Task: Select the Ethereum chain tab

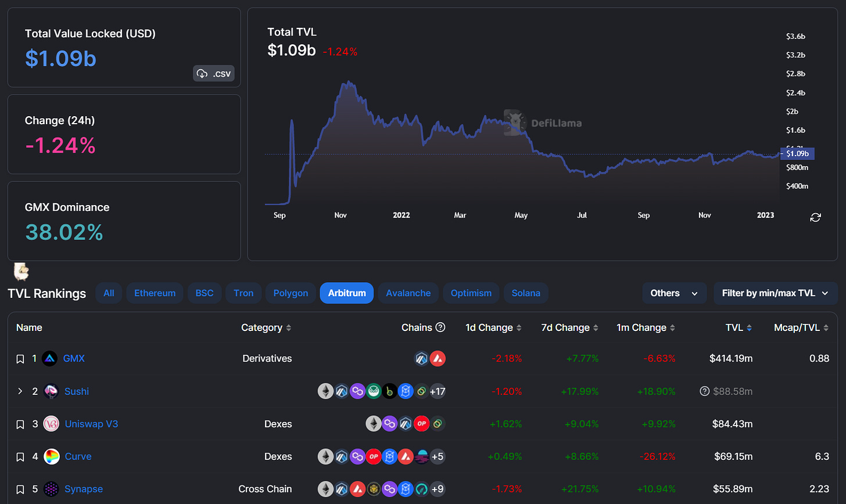Action: [x=155, y=293]
